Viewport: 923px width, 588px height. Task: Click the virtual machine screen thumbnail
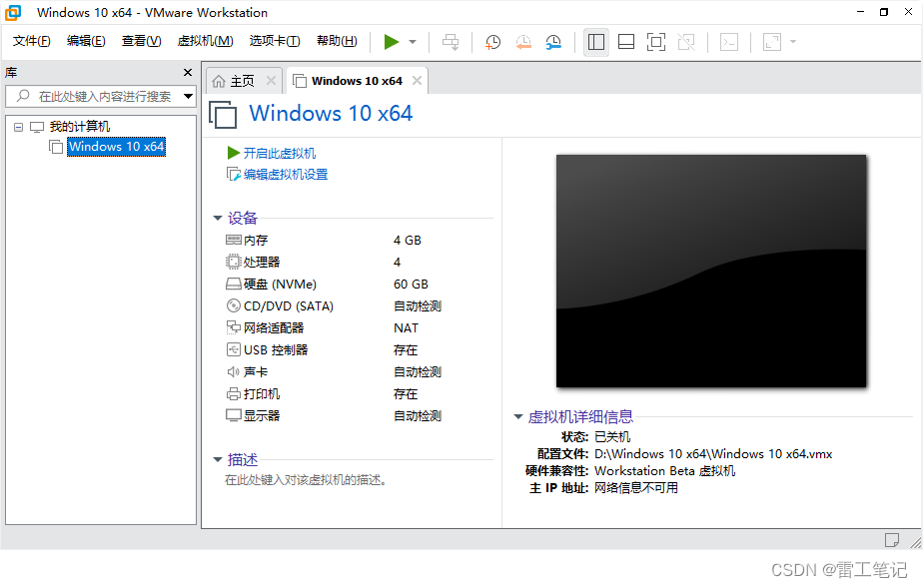(711, 272)
